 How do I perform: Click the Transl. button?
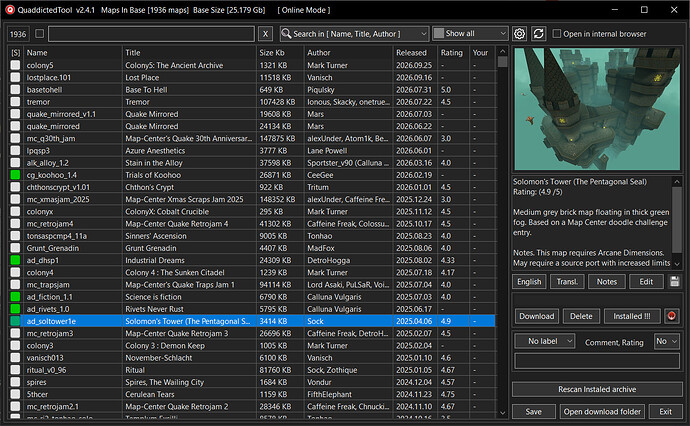click(x=567, y=282)
